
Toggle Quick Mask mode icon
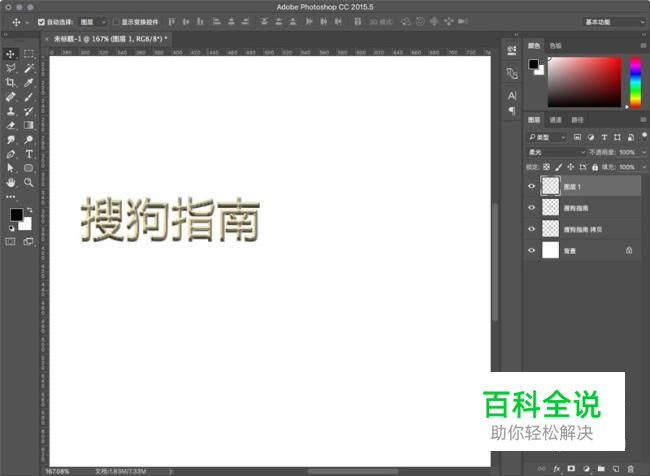tap(11, 242)
